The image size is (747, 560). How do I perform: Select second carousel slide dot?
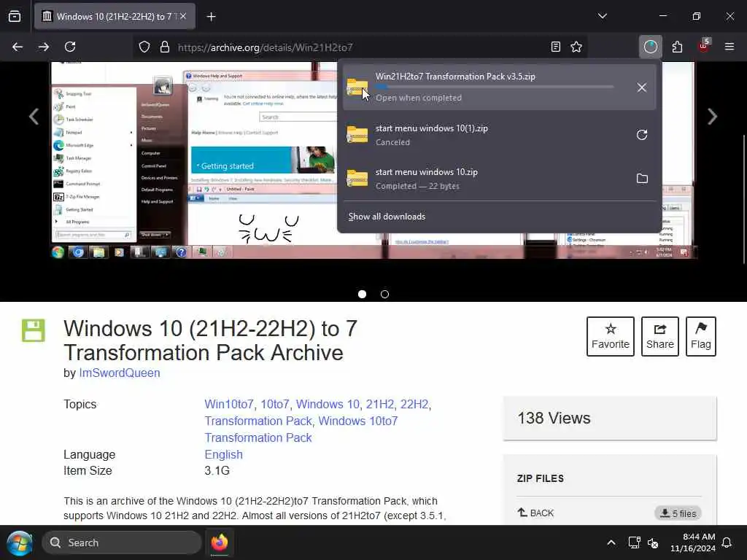point(385,295)
